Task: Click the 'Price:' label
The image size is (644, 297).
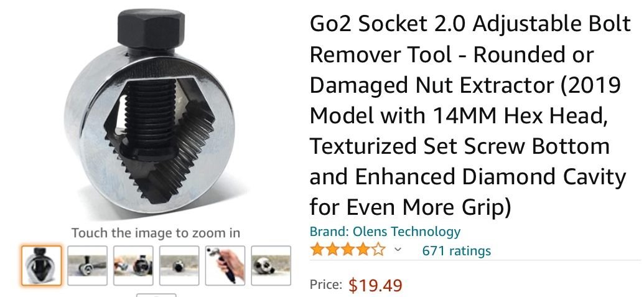Action: point(325,285)
